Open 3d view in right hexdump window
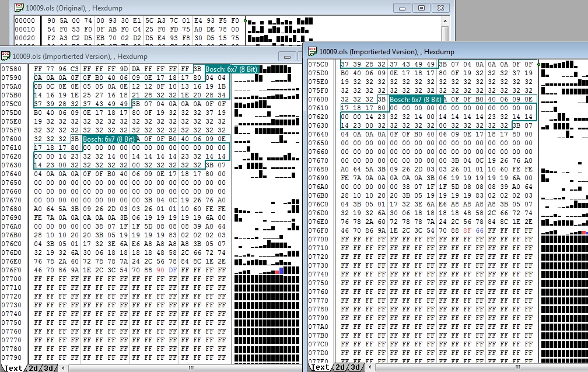The height and width of the screenshot is (372, 588). (355, 367)
